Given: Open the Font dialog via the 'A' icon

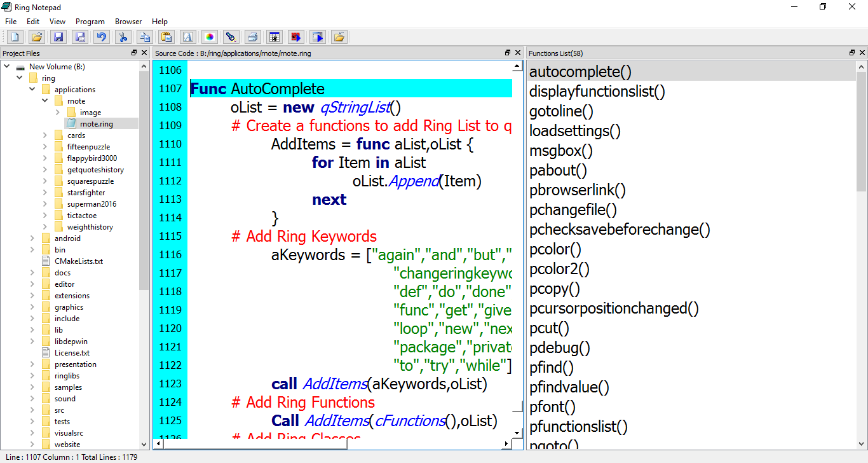Looking at the screenshot, I should [x=187, y=37].
